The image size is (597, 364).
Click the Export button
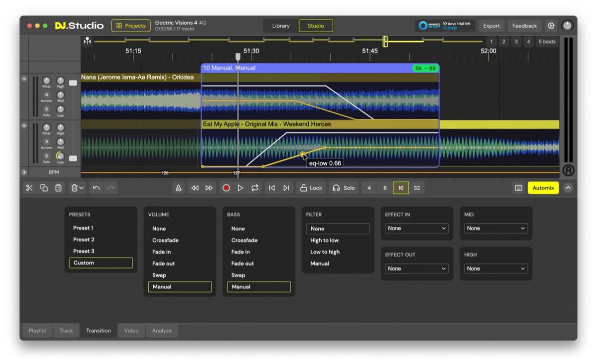(x=491, y=26)
